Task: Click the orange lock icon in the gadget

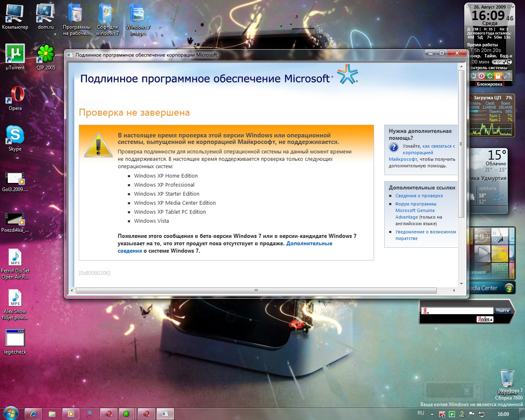Action: pos(498,76)
